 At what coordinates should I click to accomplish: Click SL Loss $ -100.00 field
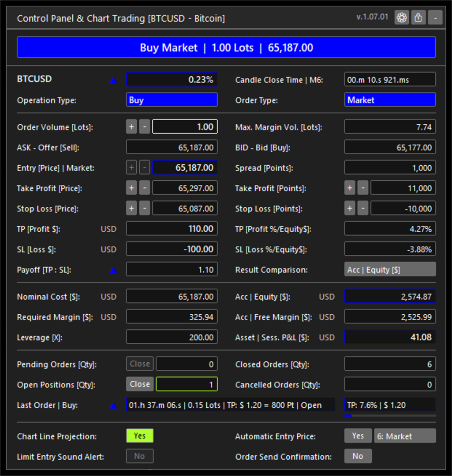pos(172,249)
